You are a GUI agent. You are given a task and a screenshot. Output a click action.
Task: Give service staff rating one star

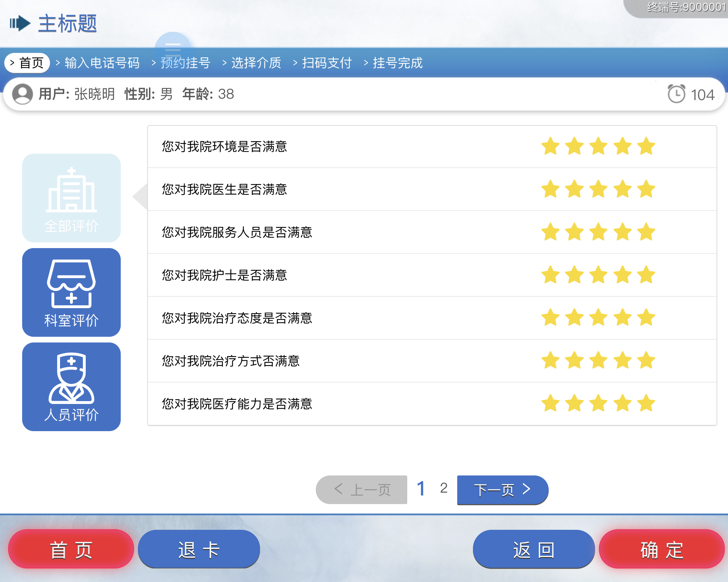[x=550, y=232]
